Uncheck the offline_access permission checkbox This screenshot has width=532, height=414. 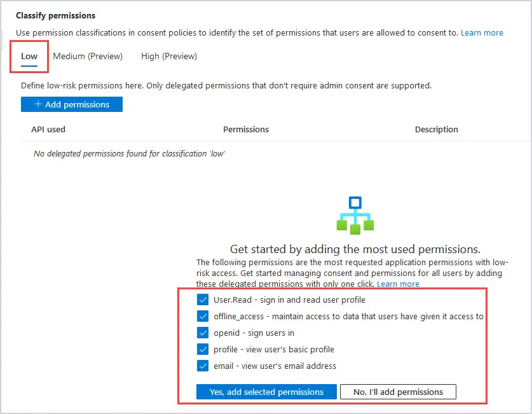[x=203, y=316]
